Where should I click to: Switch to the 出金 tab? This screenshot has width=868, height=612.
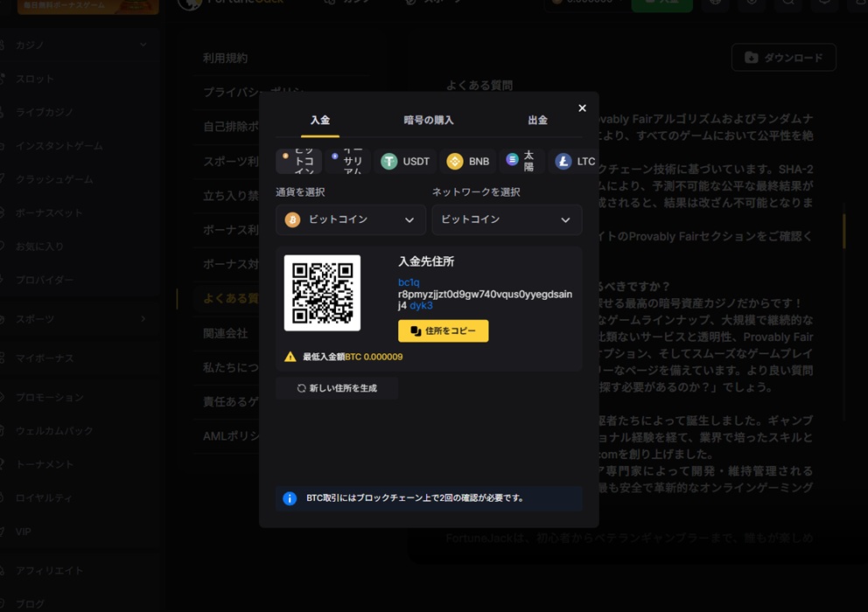[x=537, y=120]
